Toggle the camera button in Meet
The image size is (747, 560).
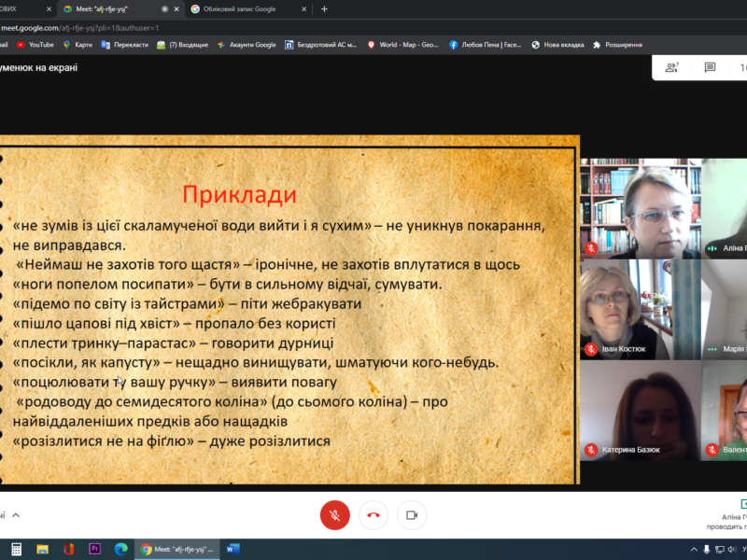[411, 514]
